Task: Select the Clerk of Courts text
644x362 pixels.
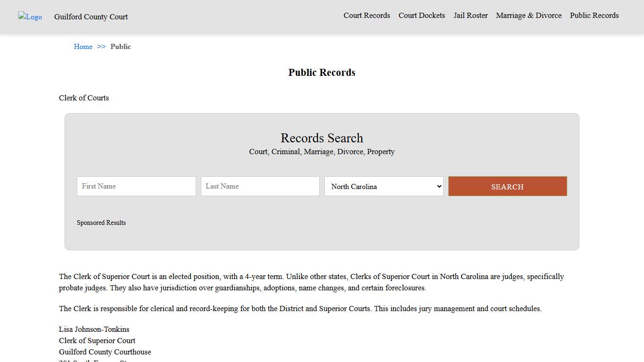Action: coord(83,98)
